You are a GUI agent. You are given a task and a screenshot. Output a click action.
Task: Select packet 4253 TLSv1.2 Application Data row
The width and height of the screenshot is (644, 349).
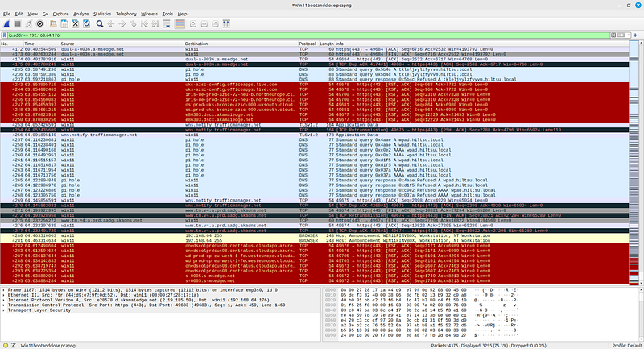[314, 125]
